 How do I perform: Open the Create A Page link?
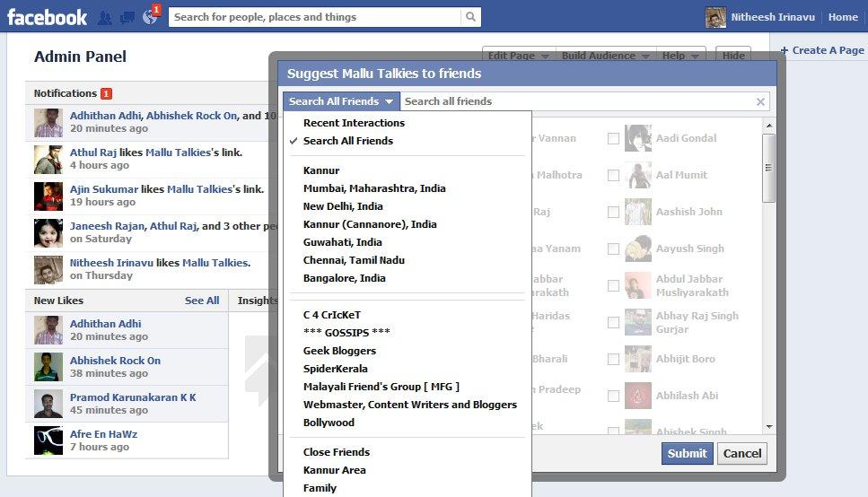click(x=822, y=50)
